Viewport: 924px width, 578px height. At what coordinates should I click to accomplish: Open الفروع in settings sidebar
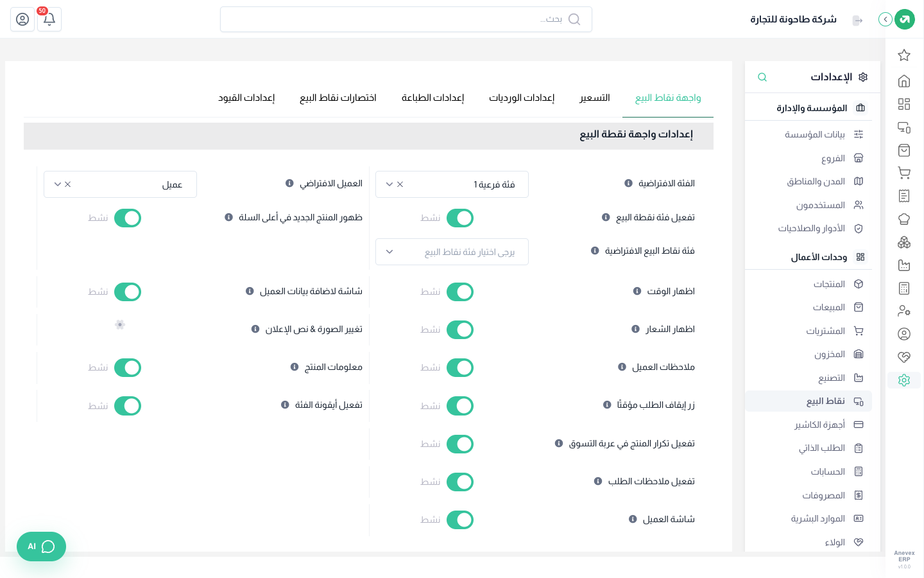coord(809,158)
